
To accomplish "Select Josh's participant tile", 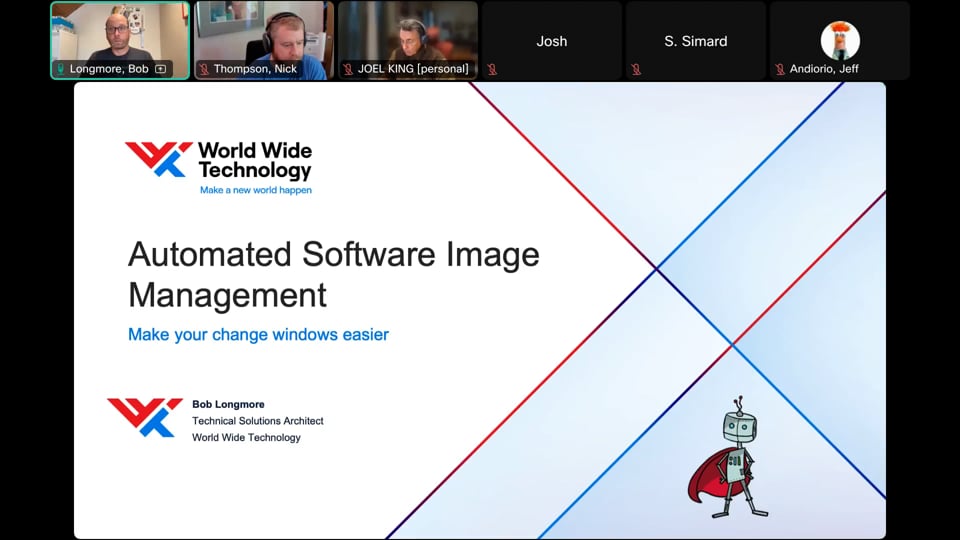I will [552, 40].
